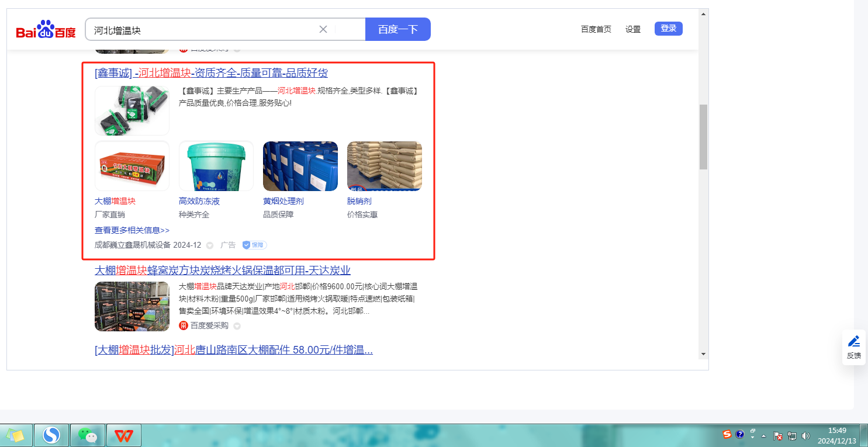The width and height of the screenshot is (868, 447).
Task: Click the 厂家直销 caption
Action: coord(110,214)
